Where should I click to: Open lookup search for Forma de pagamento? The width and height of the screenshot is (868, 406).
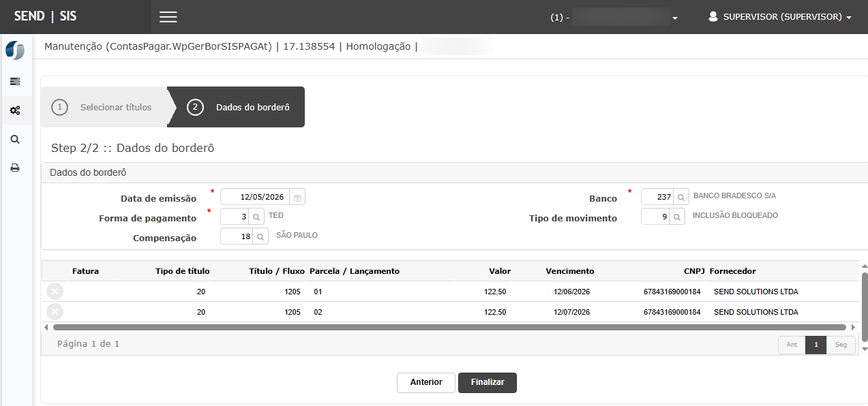[x=256, y=217]
